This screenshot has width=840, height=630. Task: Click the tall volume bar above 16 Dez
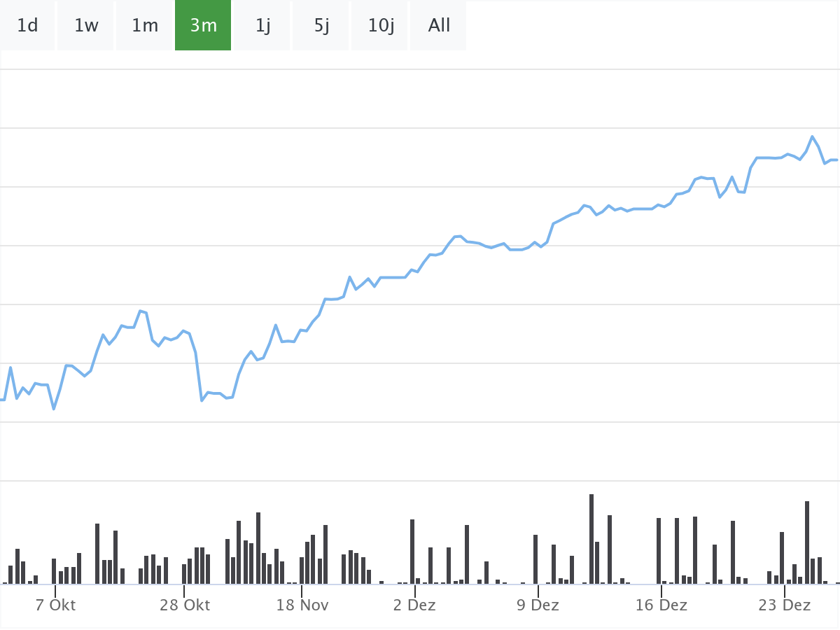(x=659, y=551)
